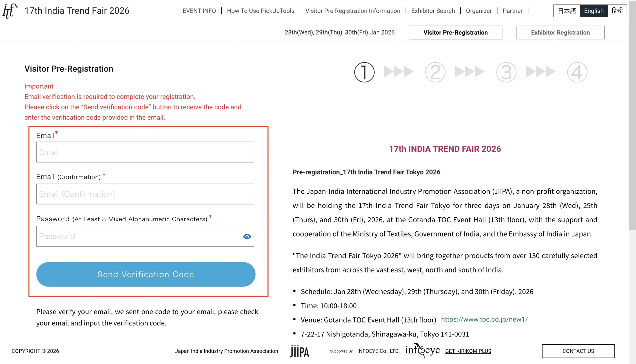This screenshot has width=636, height=364.
Task: Open the EVENT INFO menu
Action: [x=199, y=11]
